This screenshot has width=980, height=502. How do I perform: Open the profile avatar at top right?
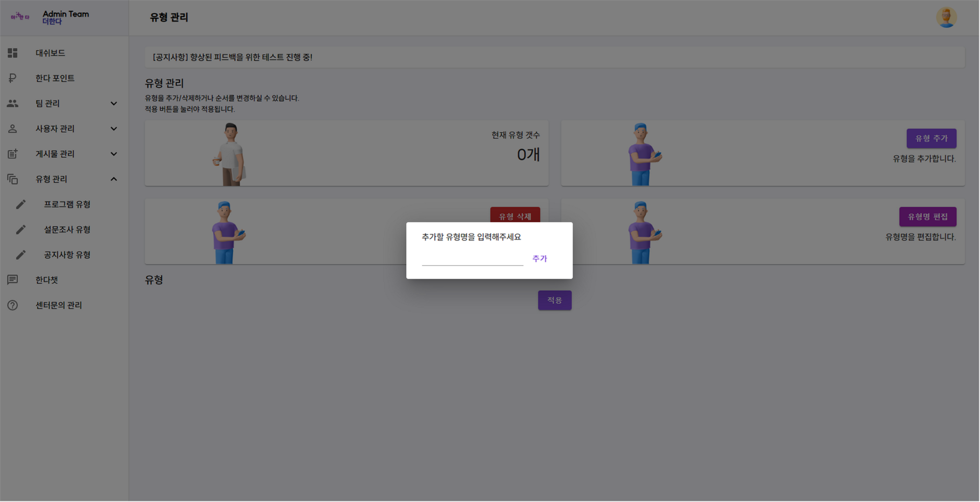(946, 17)
